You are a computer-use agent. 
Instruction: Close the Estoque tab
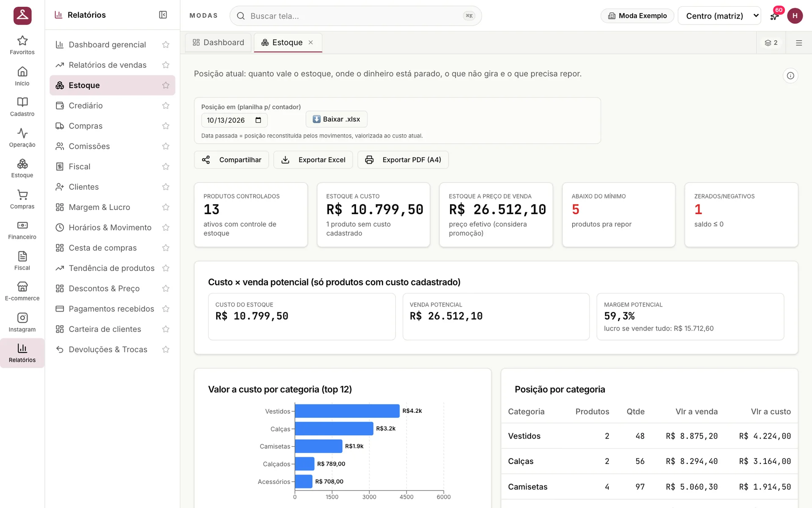coord(311,42)
